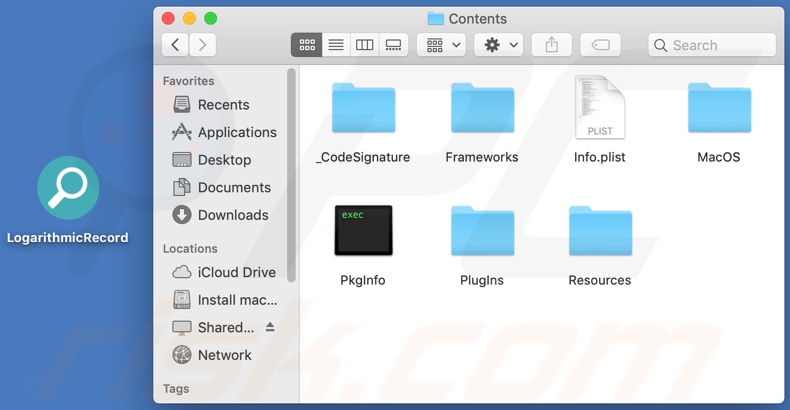
Task: Open Recents in the sidebar
Action: click(223, 105)
